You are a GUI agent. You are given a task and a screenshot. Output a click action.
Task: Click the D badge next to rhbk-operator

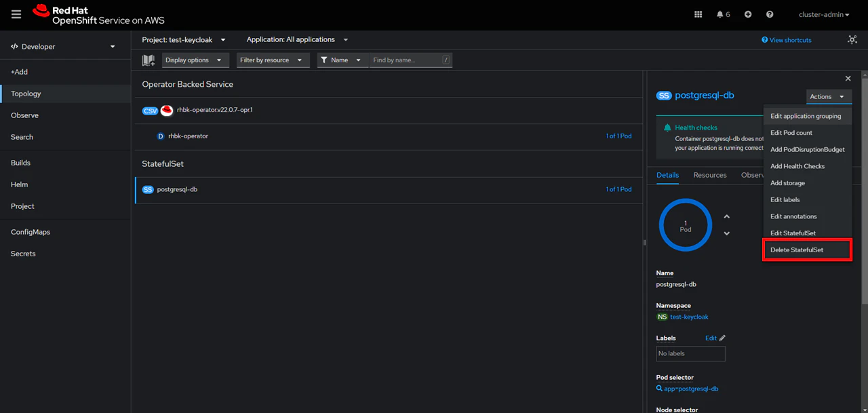(161, 136)
